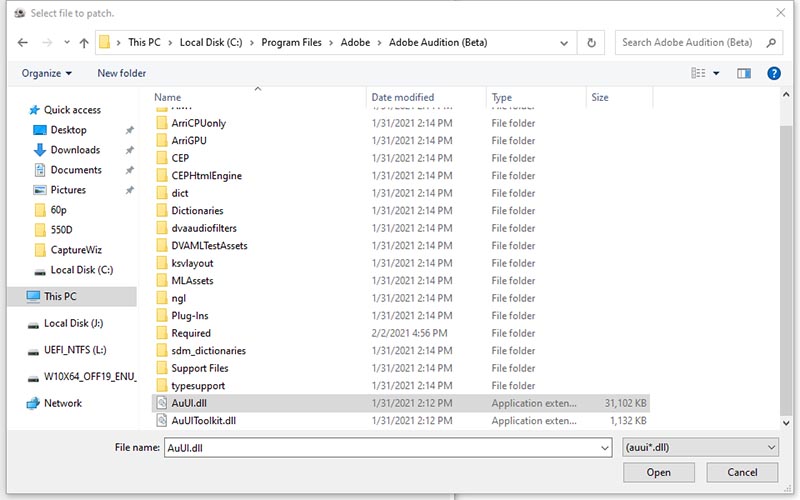Open help with the question mark icon
This screenshot has width=800, height=500.
coord(774,73)
